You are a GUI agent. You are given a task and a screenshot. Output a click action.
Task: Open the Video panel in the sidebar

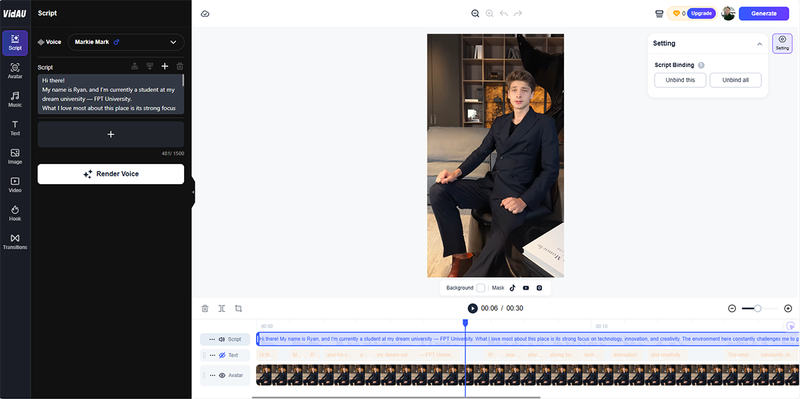[15, 185]
